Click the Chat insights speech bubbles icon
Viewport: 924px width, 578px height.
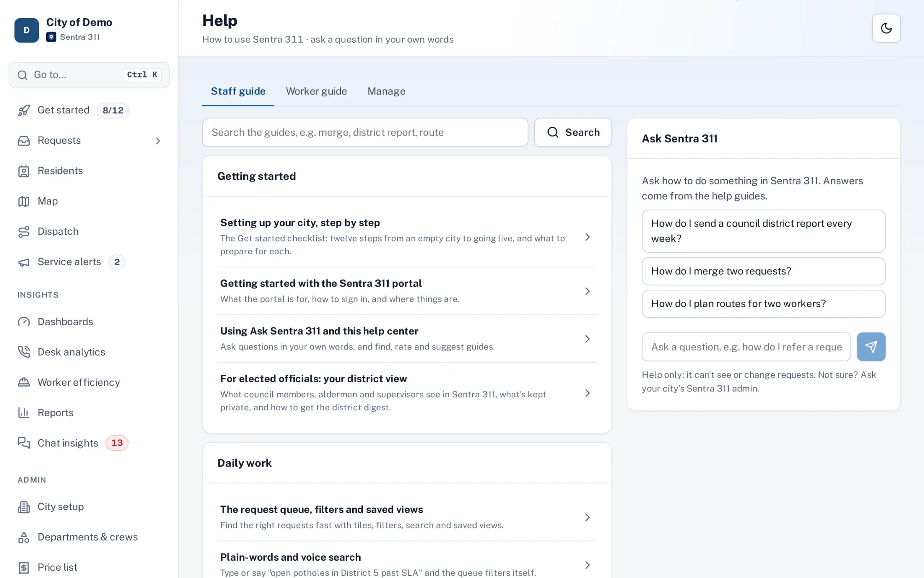[24, 443]
